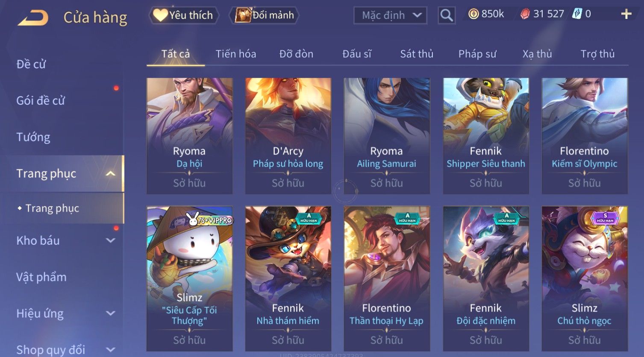Select the Xạ thủ tab
Viewport: 644px width, 357px height.
(x=537, y=54)
